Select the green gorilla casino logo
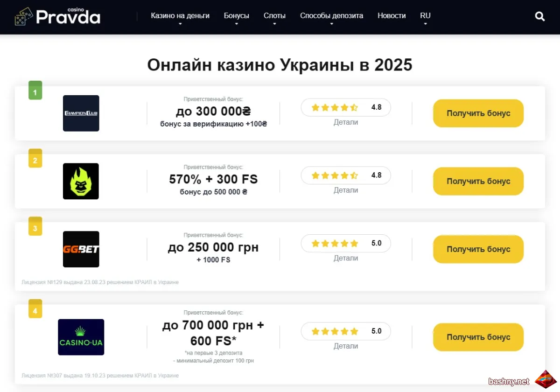 (x=81, y=181)
